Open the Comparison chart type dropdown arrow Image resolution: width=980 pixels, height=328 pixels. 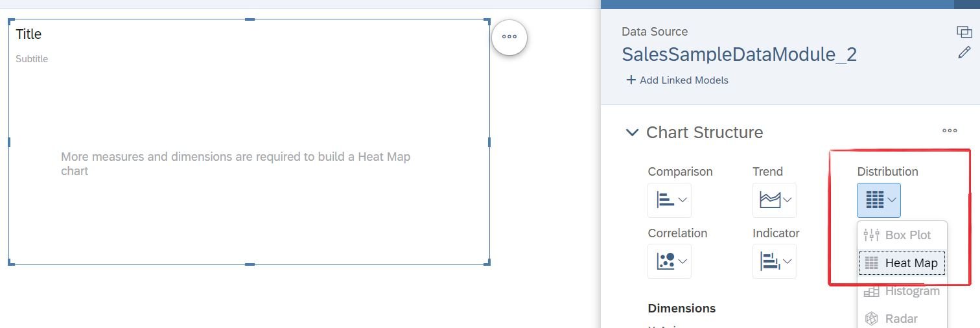click(682, 200)
